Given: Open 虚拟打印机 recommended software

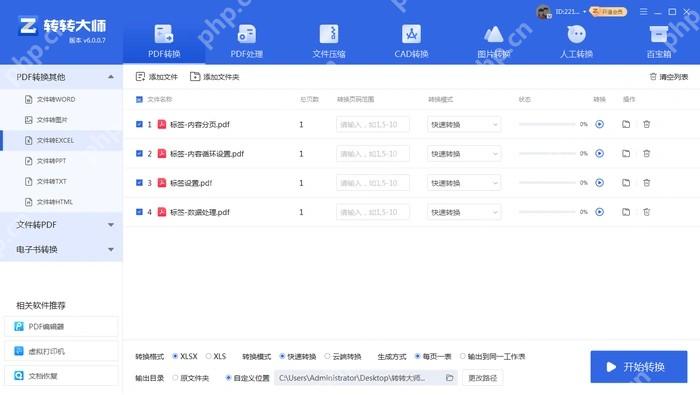Looking at the screenshot, I should 61,351.
